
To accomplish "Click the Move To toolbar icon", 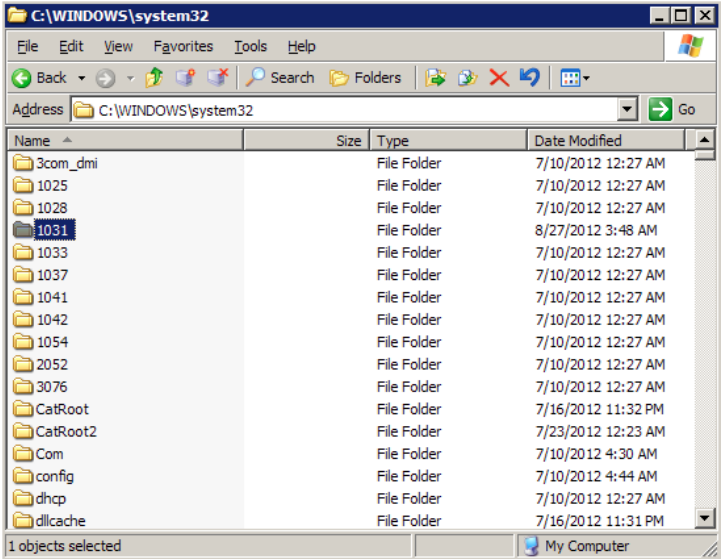I will pyautogui.click(x=435, y=78).
